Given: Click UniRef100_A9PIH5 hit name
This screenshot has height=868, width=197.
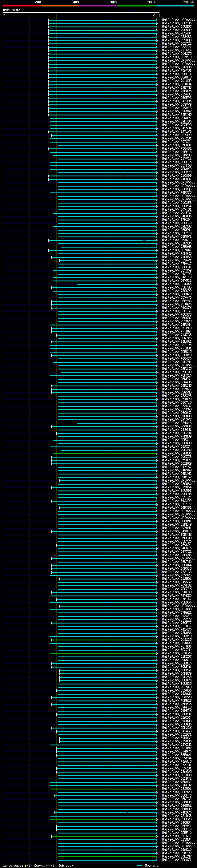Looking at the screenshot, I should [x=176, y=115].
